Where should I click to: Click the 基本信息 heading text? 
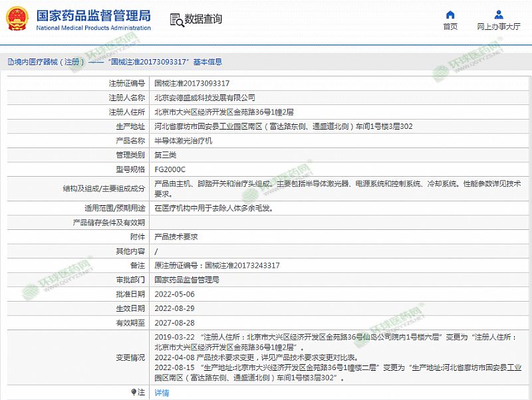click(207, 62)
